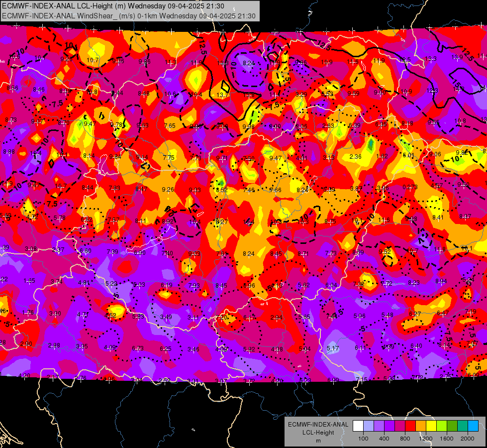Click the wind shear value 5.17
487x448 pixels.
tap(333, 348)
